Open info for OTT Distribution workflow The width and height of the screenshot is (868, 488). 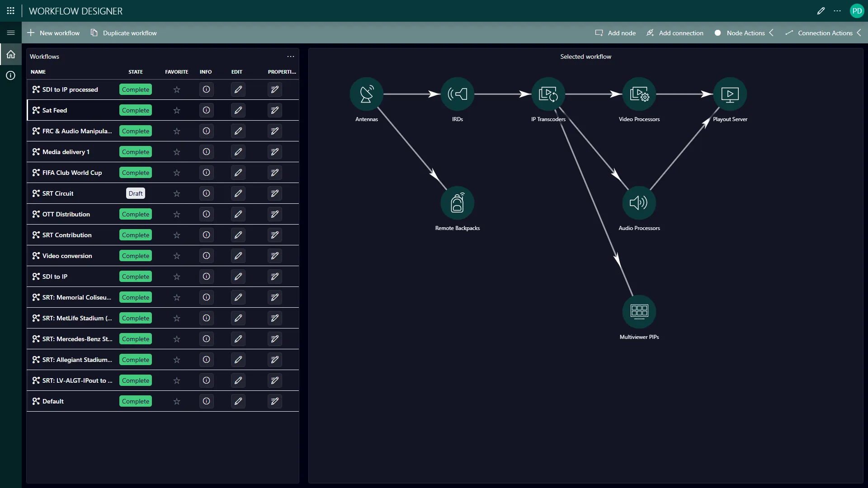[206, 214]
